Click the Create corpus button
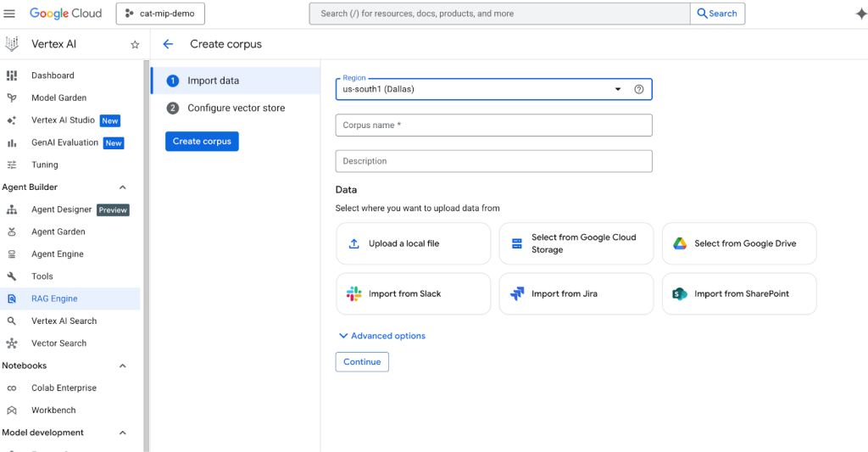The width and height of the screenshot is (868, 452). tap(202, 142)
